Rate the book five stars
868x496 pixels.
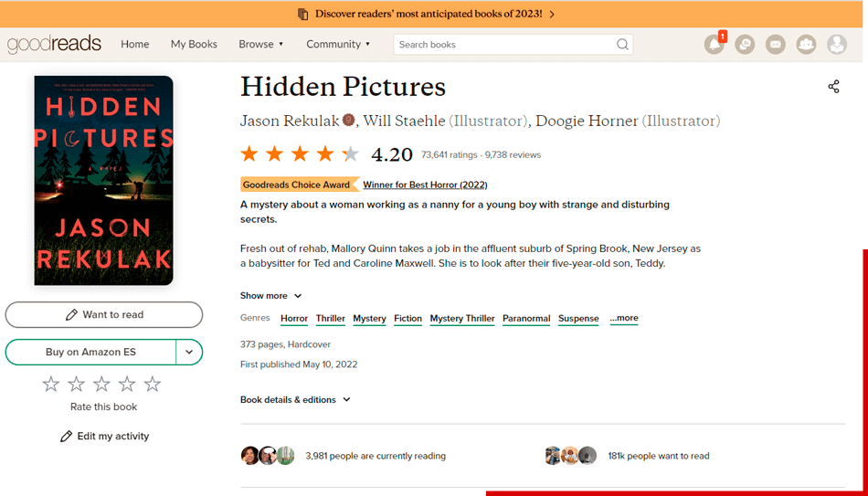(x=153, y=385)
